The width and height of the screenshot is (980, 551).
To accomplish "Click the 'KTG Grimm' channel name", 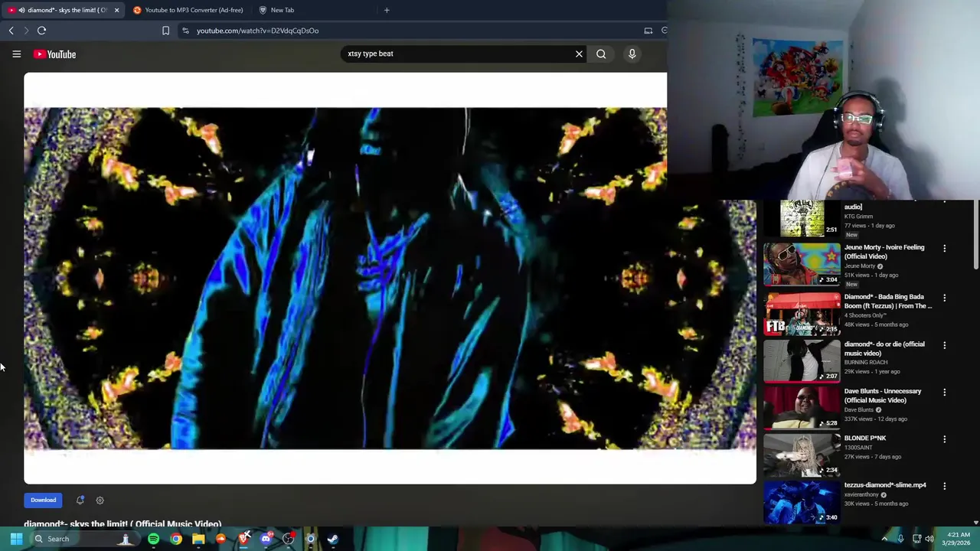I will 858,217.
